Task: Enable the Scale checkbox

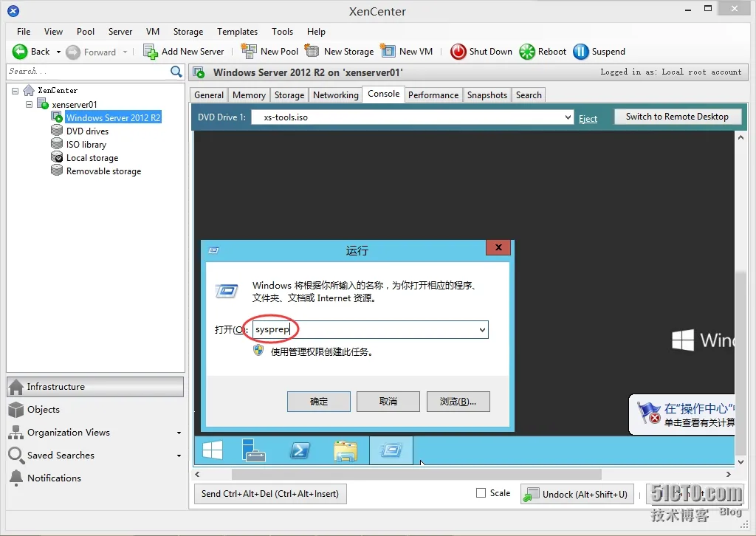Action: pyautogui.click(x=481, y=492)
